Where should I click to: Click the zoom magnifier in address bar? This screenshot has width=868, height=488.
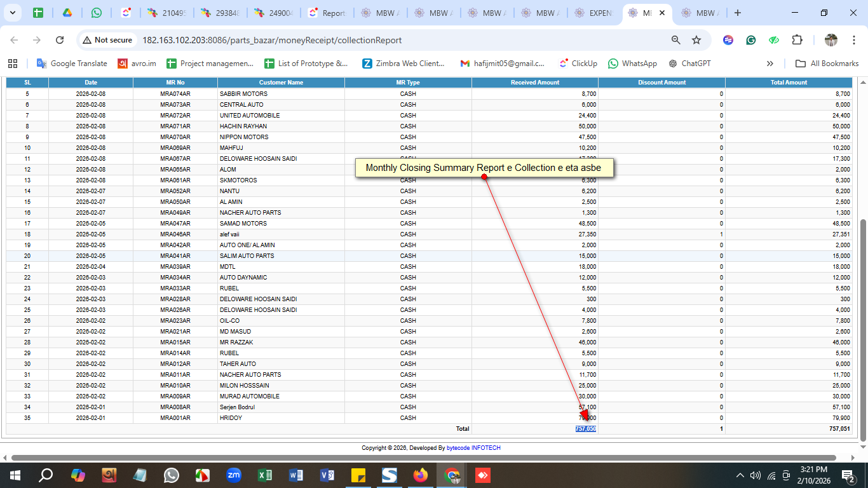[x=676, y=40]
